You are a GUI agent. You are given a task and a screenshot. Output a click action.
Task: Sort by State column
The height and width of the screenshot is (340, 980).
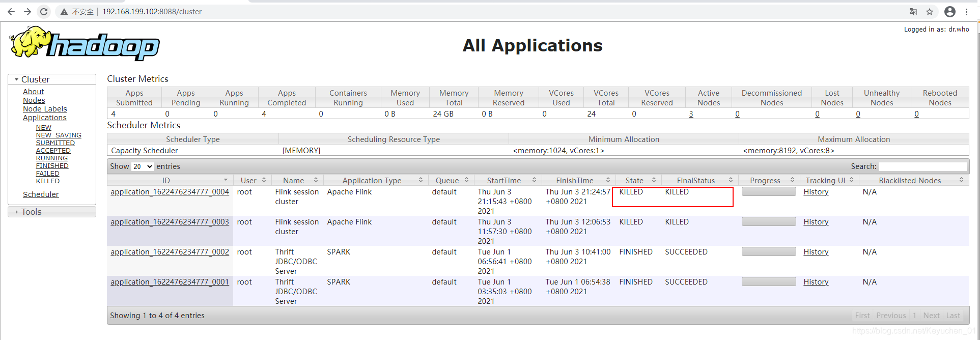point(638,180)
